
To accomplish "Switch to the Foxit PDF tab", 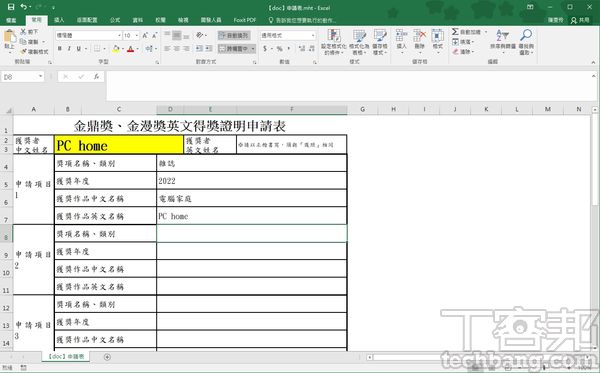I will click(245, 20).
